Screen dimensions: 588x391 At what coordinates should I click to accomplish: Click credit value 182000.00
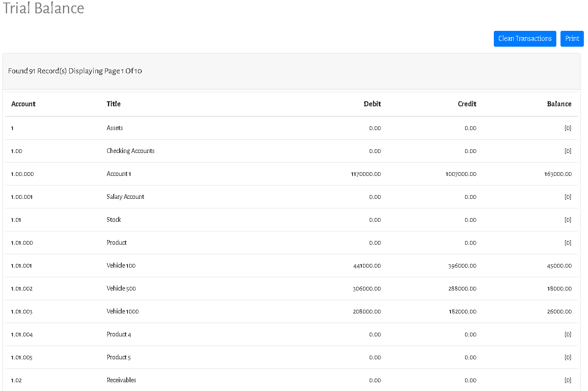463,311
